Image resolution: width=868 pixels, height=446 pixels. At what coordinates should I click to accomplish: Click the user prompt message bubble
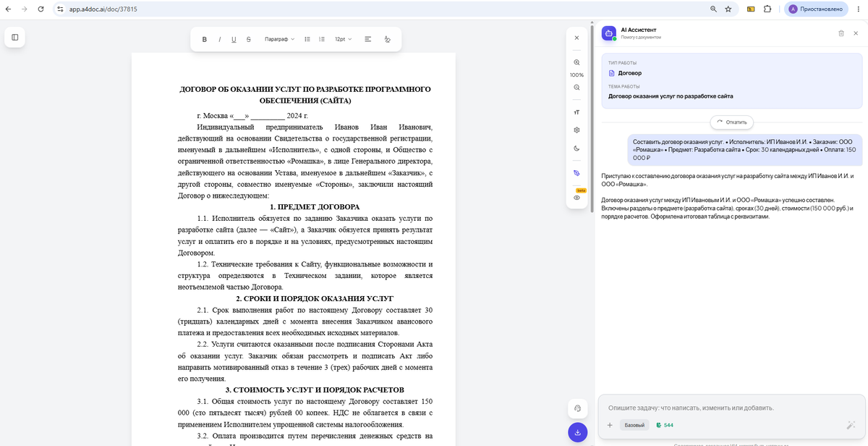[x=744, y=149]
